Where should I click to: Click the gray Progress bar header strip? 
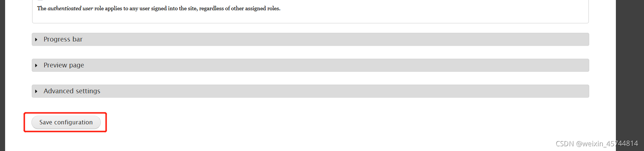point(310,39)
